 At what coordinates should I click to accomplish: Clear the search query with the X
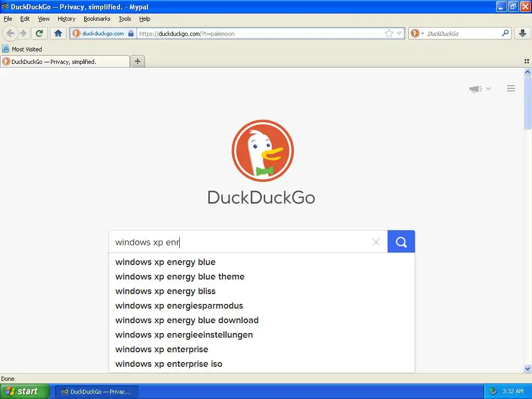pyautogui.click(x=376, y=242)
